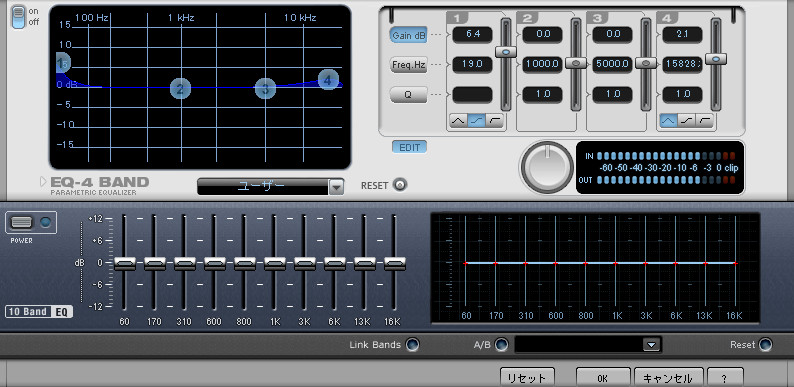Screen dimensions: 794x387
Task: Click band 3 vertical slider handle
Action: 646,63
